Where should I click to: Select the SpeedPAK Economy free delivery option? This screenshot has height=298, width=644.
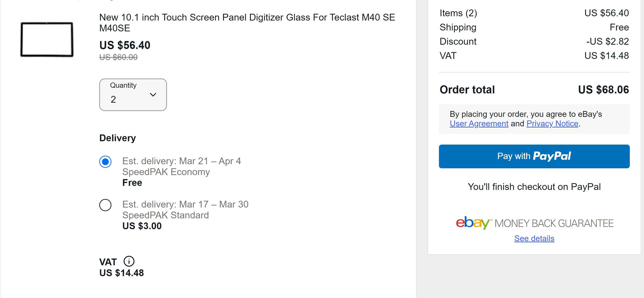pyautogui.click(x=105, y=162)
